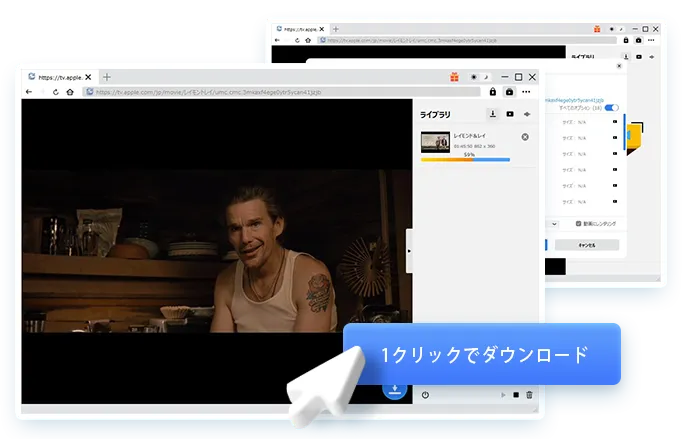This screenshot has height=439, width=686.
Task: Click the round blue download button
Action: [x=395, y=389]
